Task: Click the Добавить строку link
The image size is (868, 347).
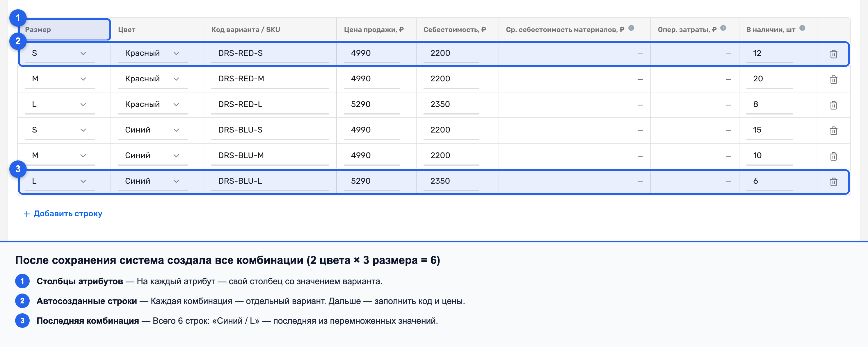Action: pyautogui.click(x=63, y=214)
